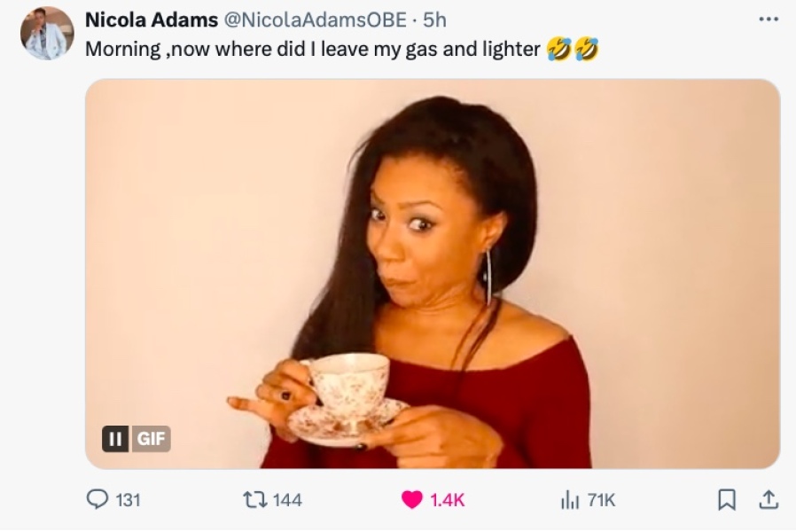Click the share upload arrow icon
This screenshot has width=796, height=532.
pos(769,499)
